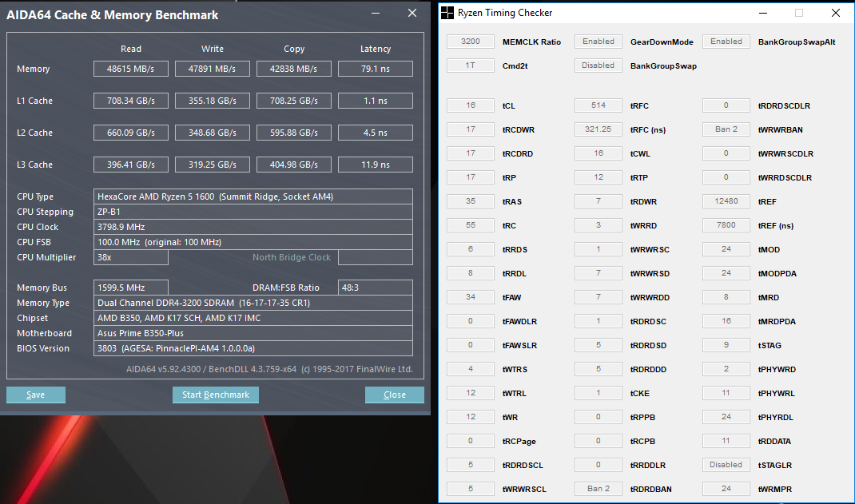The height and width of the screenshot is (504, 855).
Task: Click Memory Type field DDR4-3200 SDRAM
Action: pyautogui.click(x=253, y=303)
